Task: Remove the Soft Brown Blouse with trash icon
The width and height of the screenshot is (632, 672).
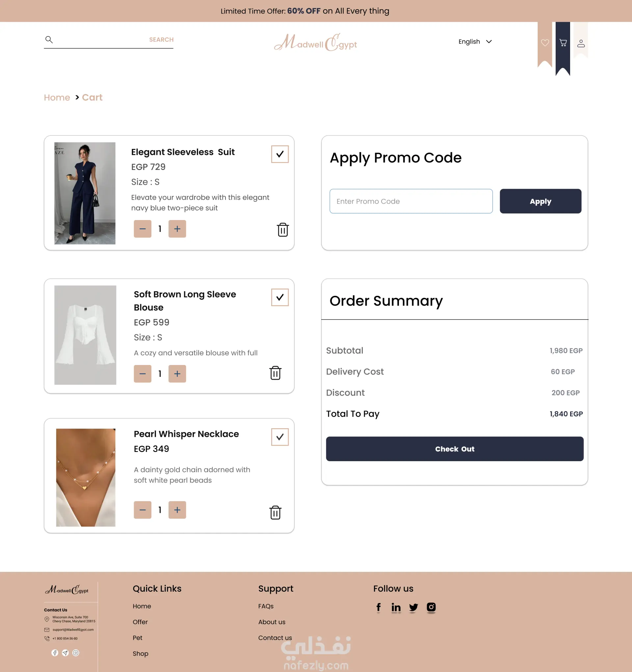Action: [x=275, y=373]
